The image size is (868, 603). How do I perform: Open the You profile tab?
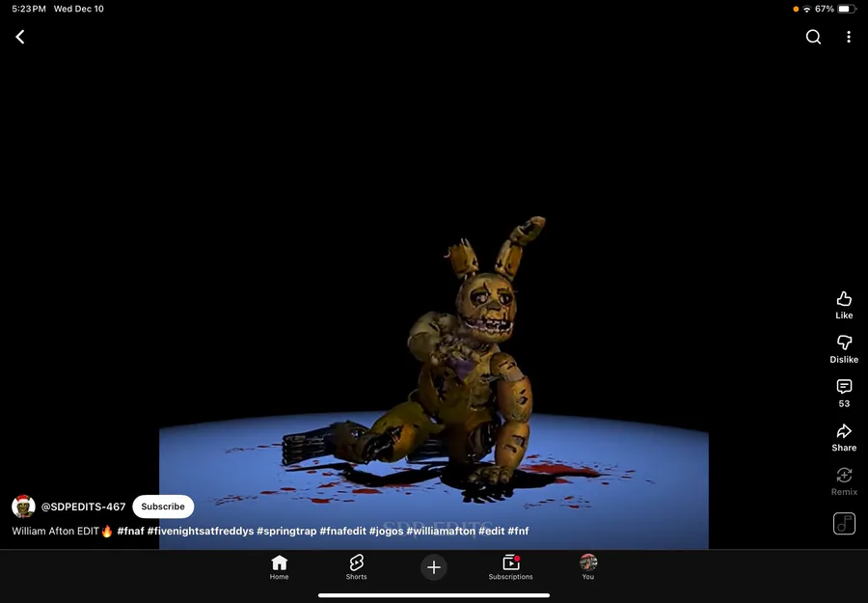(588, 567)
